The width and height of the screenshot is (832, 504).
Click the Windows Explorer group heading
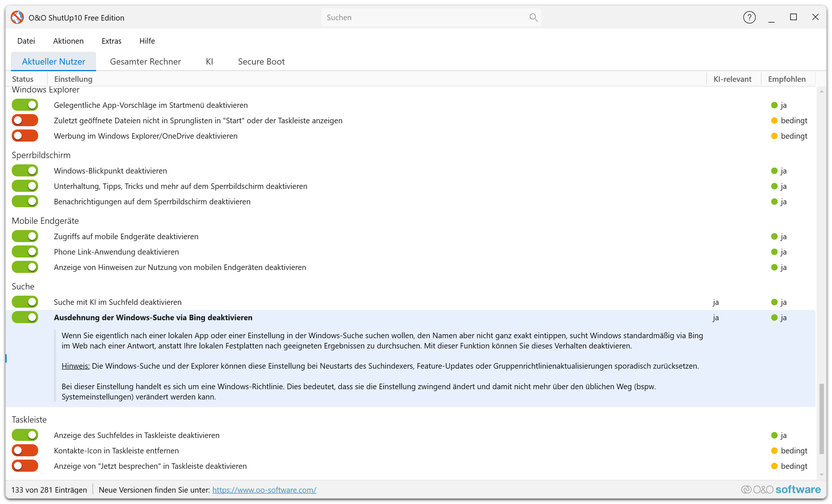click(x=45, y=90)
